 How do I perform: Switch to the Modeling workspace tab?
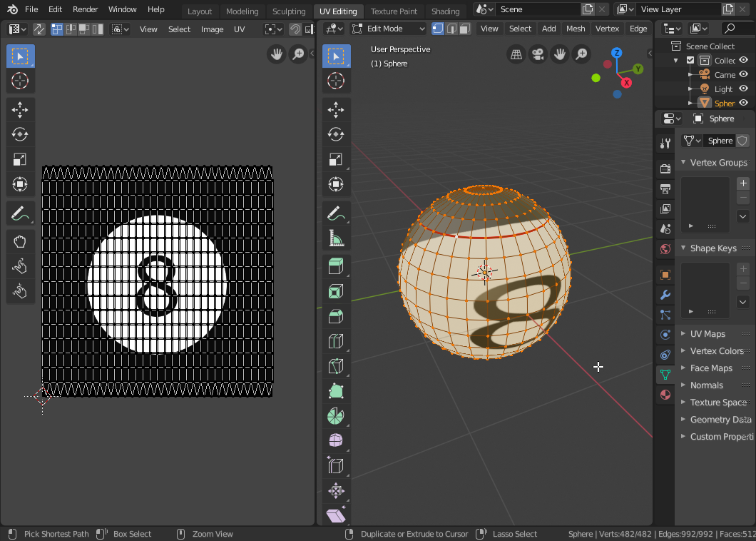pos(242,11)
